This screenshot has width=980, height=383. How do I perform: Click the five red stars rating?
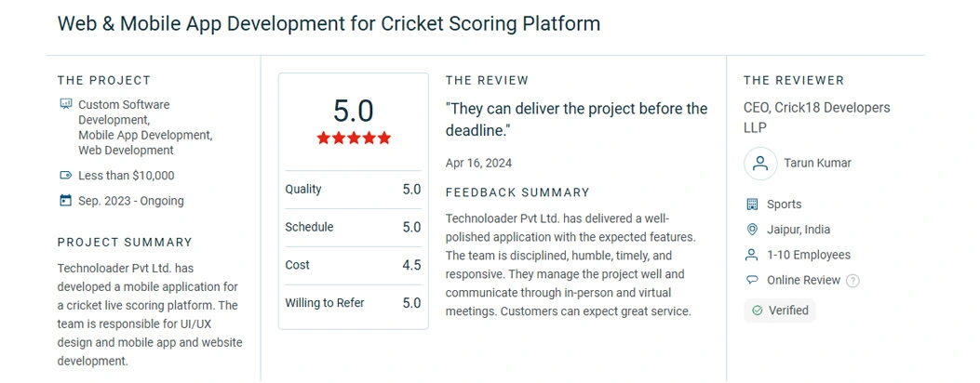[x=354, y=138]
